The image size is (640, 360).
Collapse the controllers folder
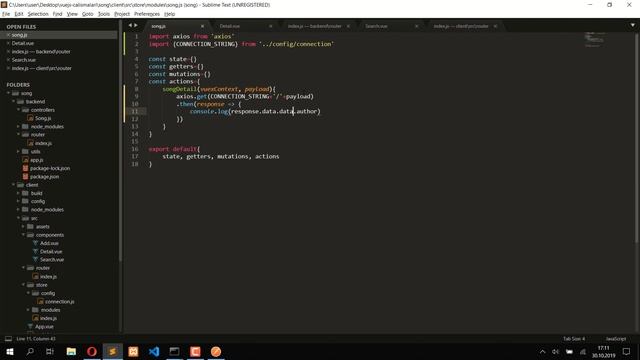pyautogui.click(x=18, y=110)
